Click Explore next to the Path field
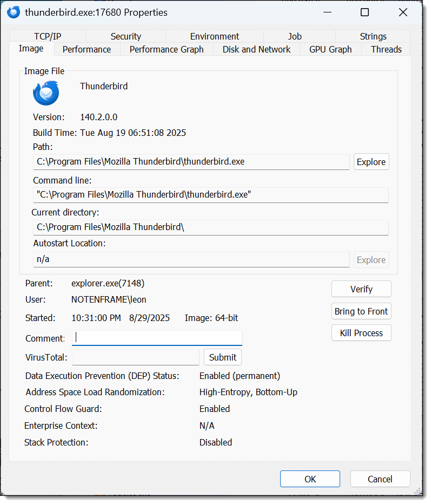This screenshot has width=431, height=504. point(371,162)
